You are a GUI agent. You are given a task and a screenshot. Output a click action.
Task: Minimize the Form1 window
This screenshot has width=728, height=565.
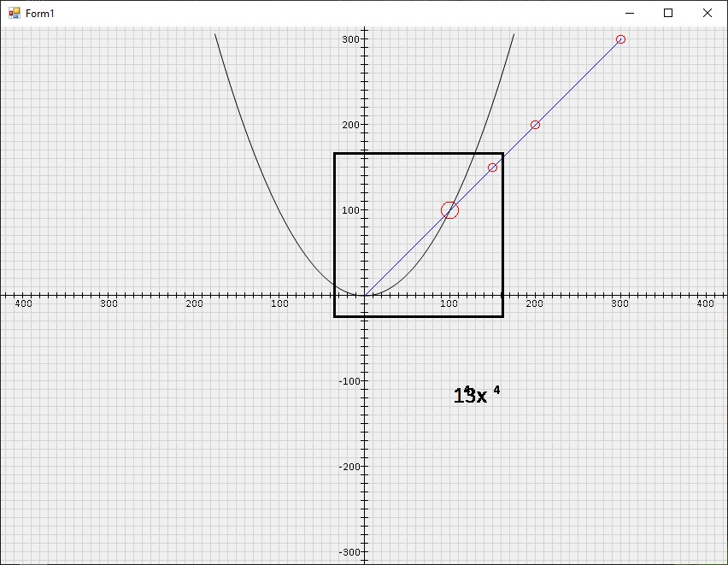coord(629,13)
